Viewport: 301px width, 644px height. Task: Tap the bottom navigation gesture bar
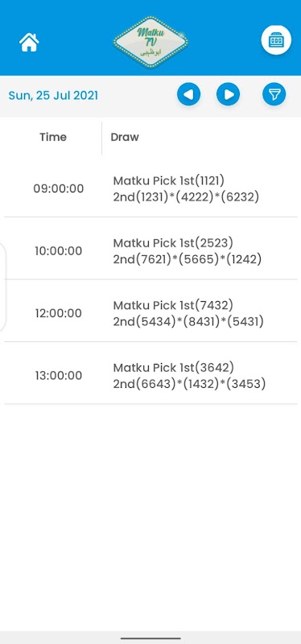click(x=150, y=638)
